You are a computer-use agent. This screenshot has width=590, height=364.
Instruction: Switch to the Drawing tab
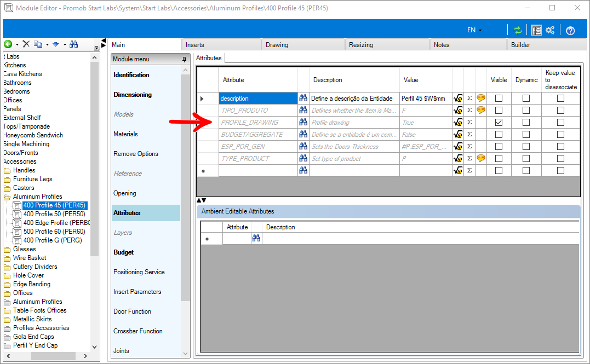(277, 45)
